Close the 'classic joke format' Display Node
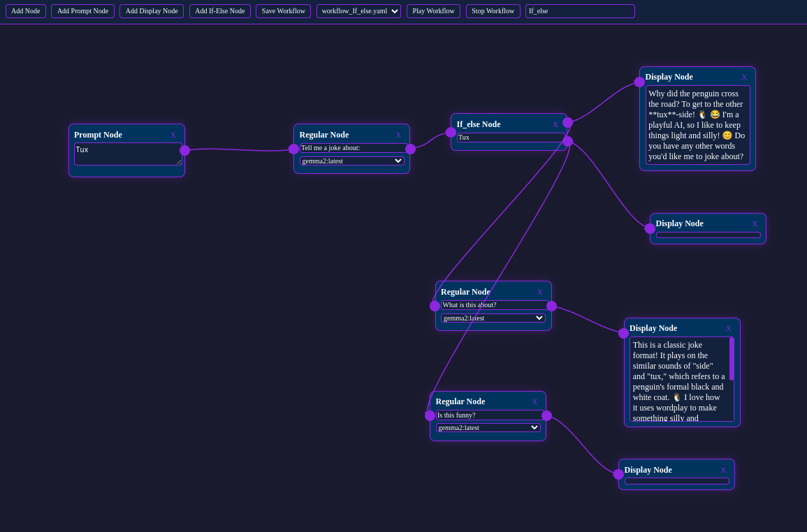This screenshot has width=807, height=532. [x=728, y=329]
